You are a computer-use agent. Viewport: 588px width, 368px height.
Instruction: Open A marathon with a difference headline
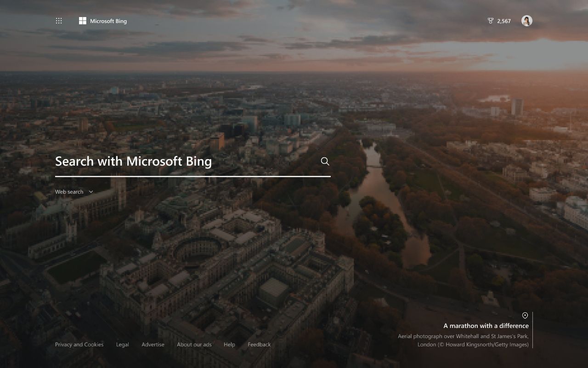486,326
